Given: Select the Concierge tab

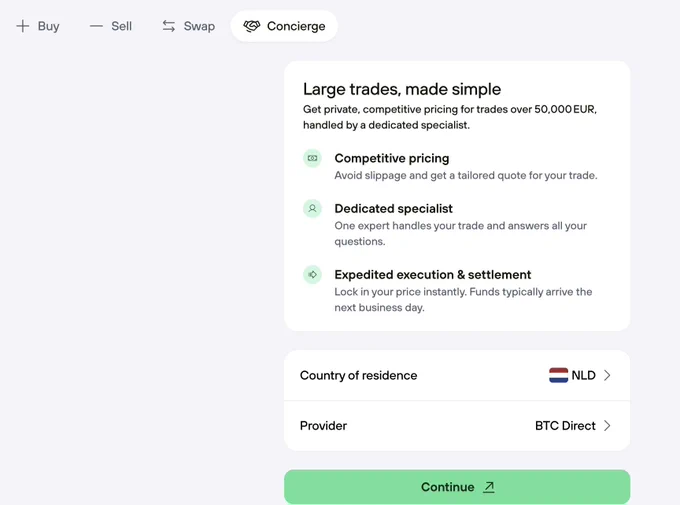Looking at the screenshot, I should [284, 26].
